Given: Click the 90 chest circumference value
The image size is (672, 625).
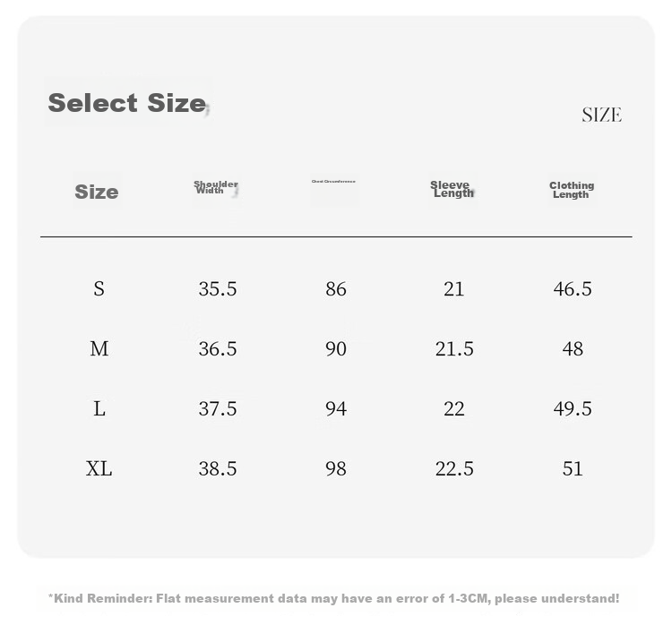Looking at the screenshot, I should pos(336,348).
